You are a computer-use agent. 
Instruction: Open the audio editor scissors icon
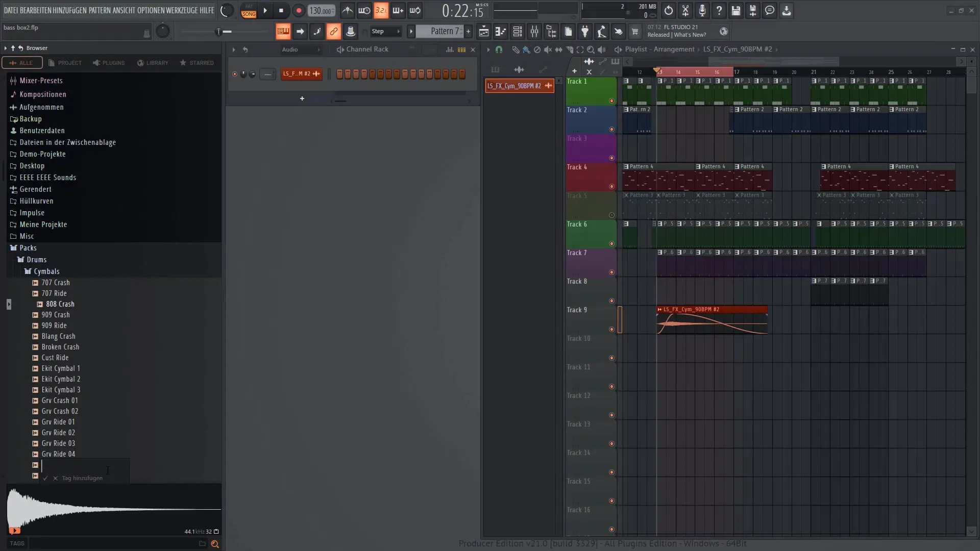[x=685, y=11]
